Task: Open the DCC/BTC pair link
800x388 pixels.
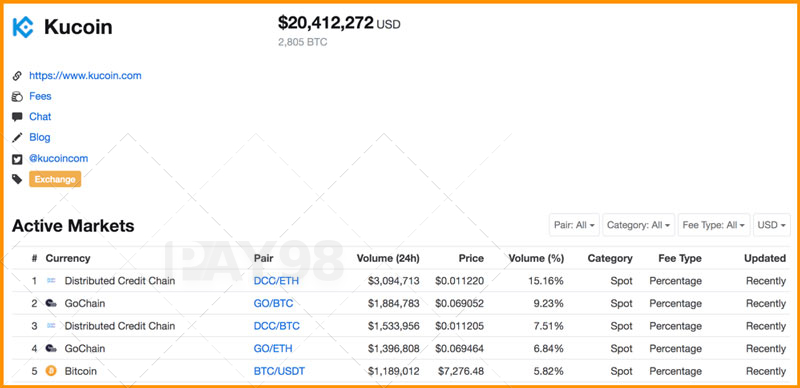Action: point(277,326)
